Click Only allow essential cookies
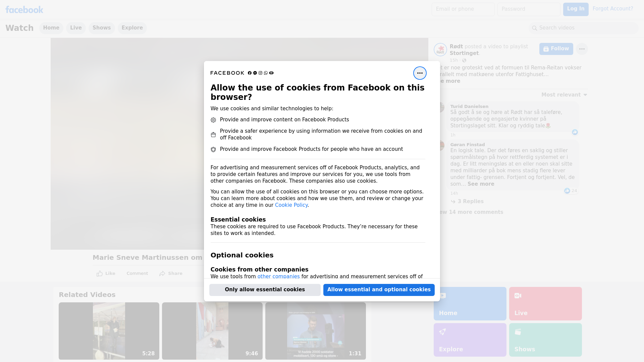Image resolution: width=644 pixels, height=362 pixels. pos(265,290)
